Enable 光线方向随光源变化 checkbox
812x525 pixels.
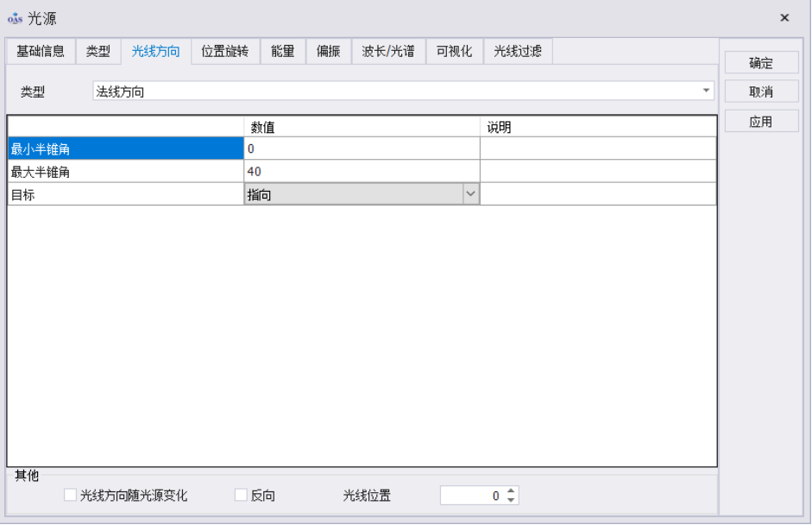(71, 495)
